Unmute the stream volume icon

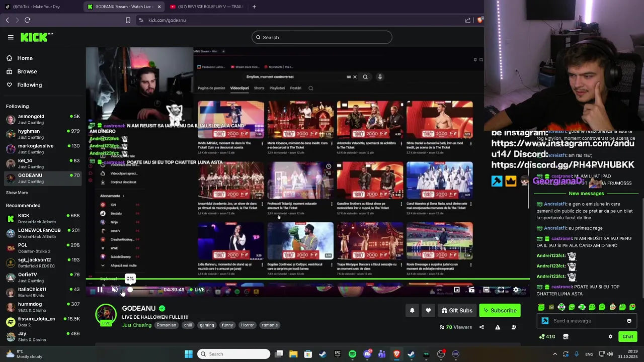pos(115,290)
